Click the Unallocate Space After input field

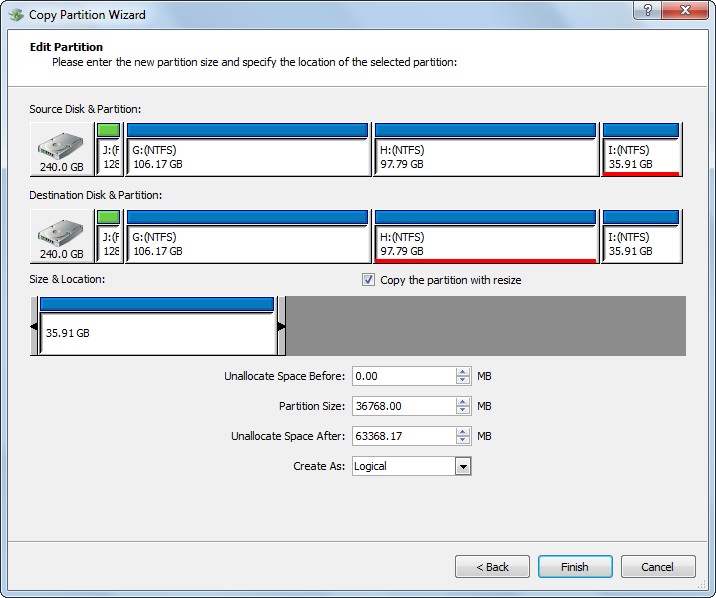click(x=404, y=436)
